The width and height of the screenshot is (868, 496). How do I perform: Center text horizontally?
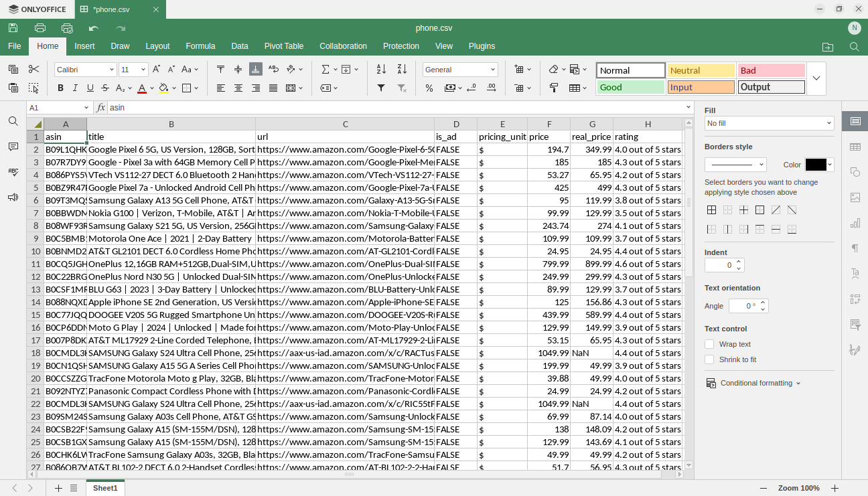pos(238,88)
